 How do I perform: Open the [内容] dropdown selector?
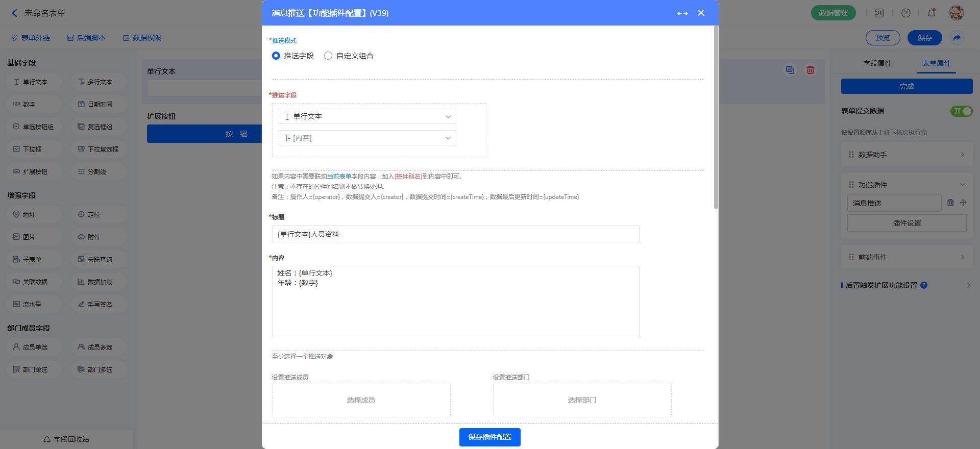click(366, 138)
